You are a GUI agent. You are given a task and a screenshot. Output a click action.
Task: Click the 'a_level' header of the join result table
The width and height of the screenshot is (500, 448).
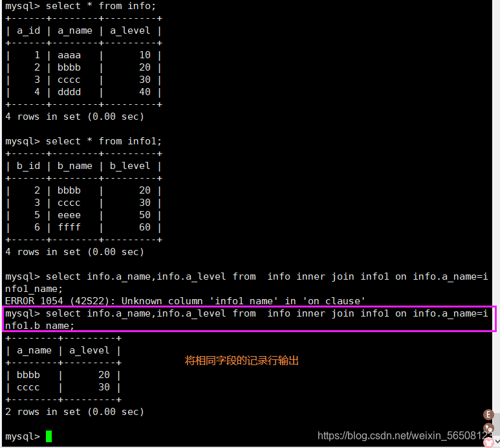[x=89, y=350]
